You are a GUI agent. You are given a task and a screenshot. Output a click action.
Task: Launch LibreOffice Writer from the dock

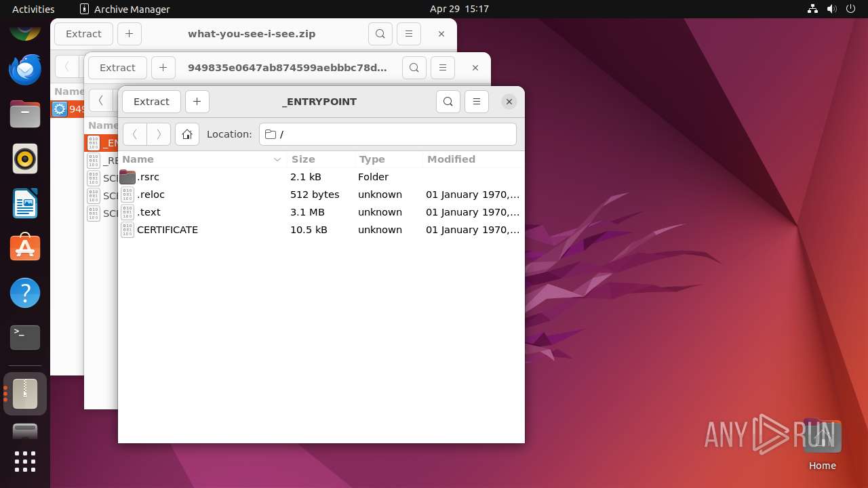[25, 203]
